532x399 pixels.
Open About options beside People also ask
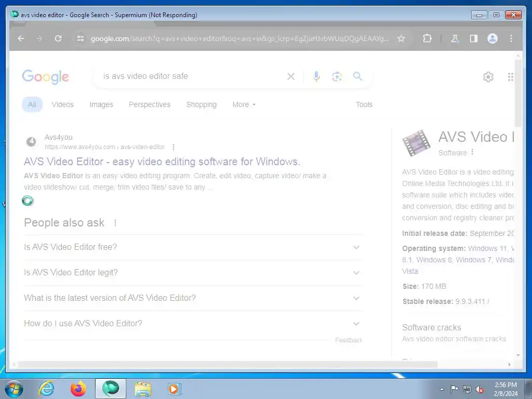click(115, 223)
